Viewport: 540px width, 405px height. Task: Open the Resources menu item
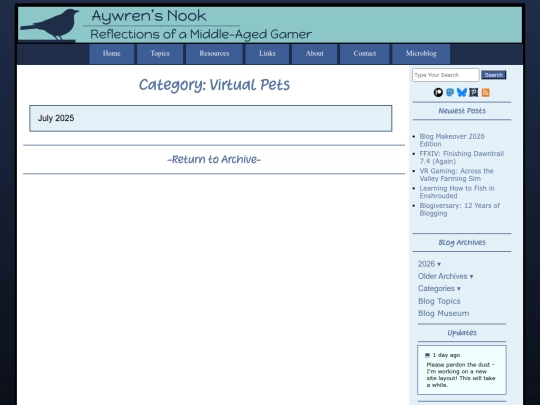(214, 54)
